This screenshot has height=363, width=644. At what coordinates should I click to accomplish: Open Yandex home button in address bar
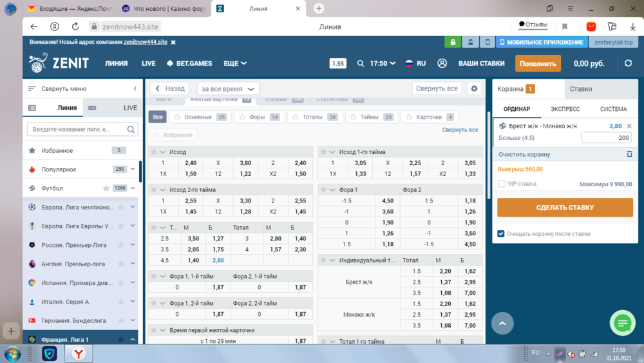pyautogui.click(x=55, y=26)
